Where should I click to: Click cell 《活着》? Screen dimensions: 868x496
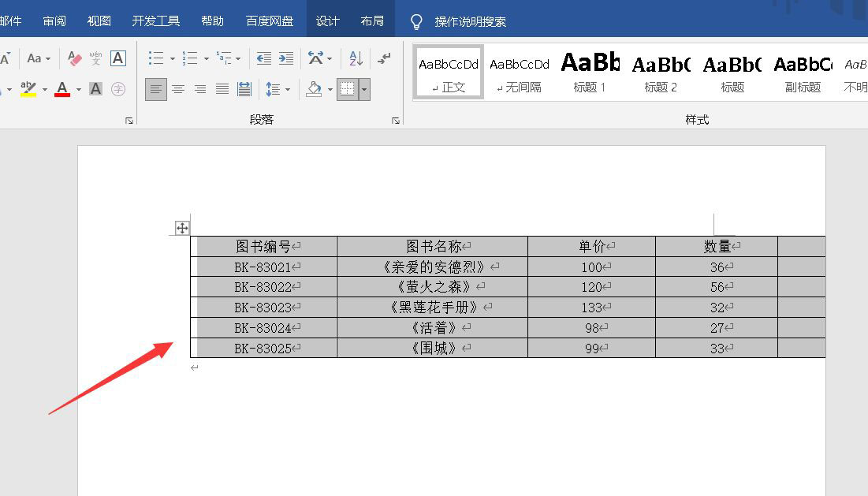(432, 328)
